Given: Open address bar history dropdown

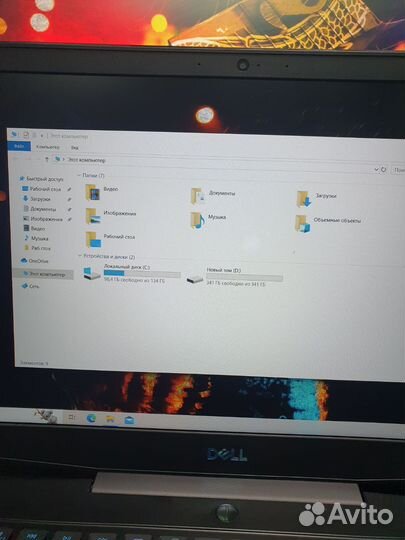Looking at the screenshot, I should tap(376, 169).
